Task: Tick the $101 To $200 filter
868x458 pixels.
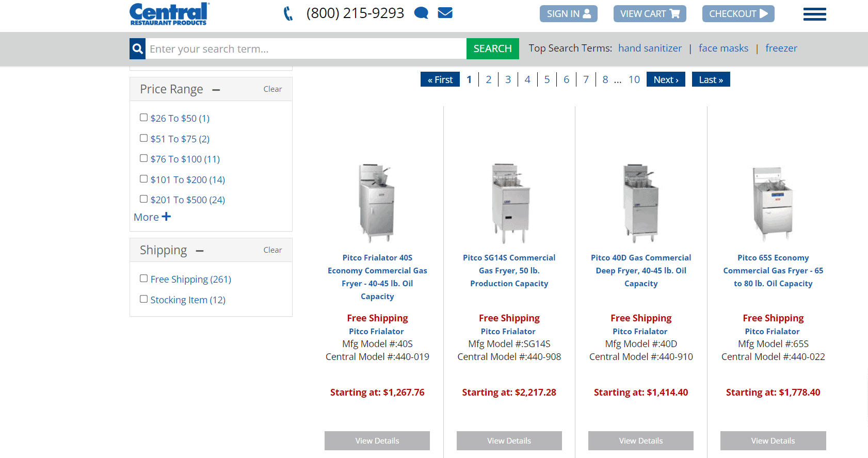Action: click(x=143, y=179)
